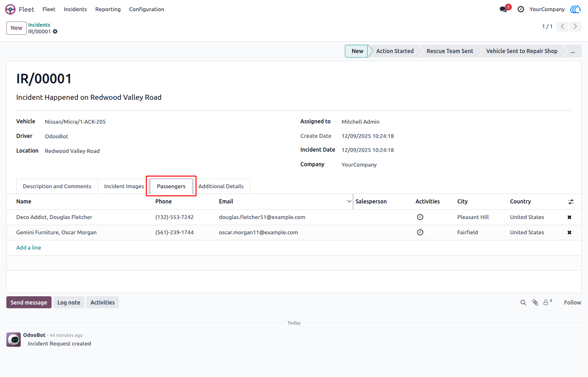The height and width of the screenshot is (377, 588).
Task: Set status to Action Started
Action: click(x=395, y=51)
